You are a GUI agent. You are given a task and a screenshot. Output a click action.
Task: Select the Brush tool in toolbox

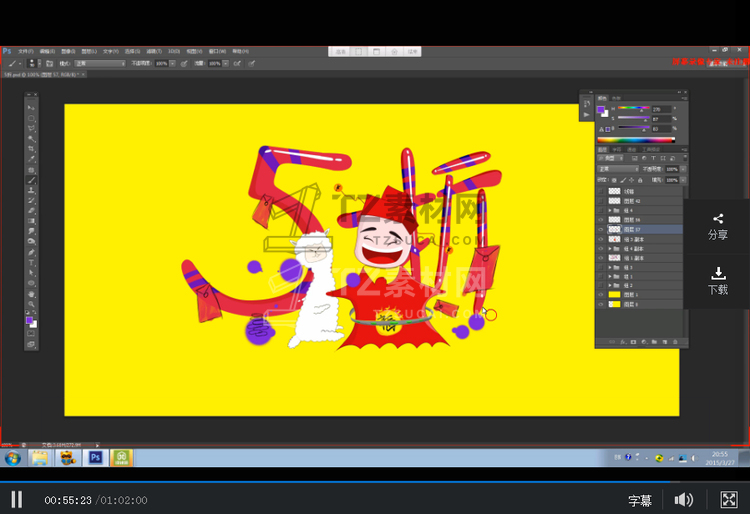pos(31,180)
